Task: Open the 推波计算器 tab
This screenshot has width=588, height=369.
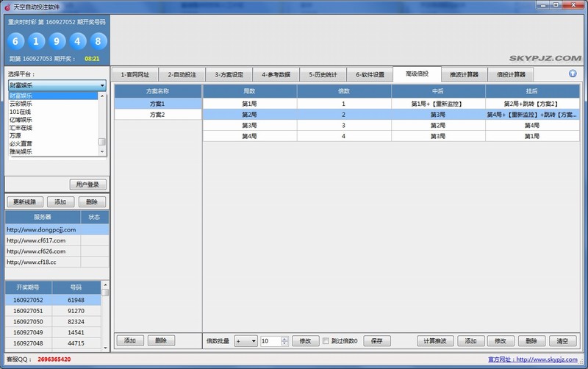Action: [x=464, y=74]
